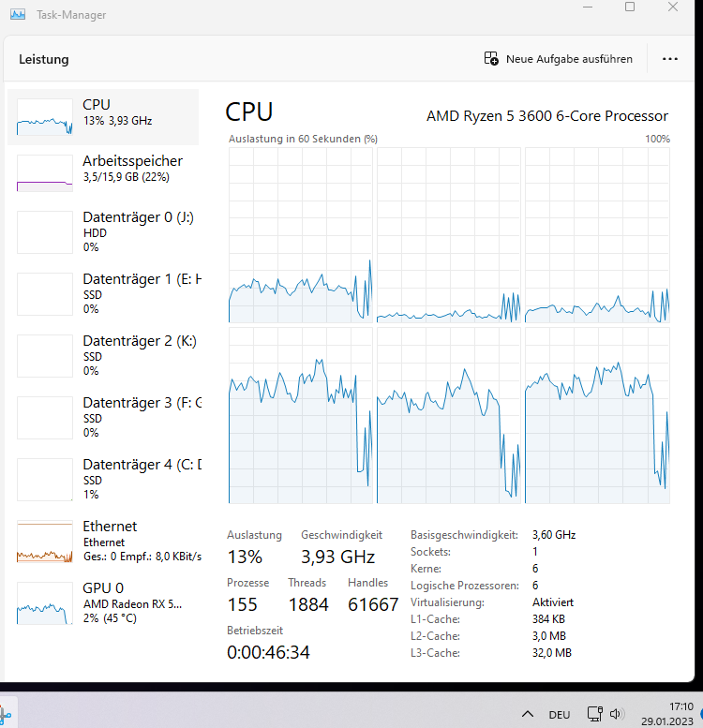Select GPU 0 AMD Radeon entry

click(103, 602)
